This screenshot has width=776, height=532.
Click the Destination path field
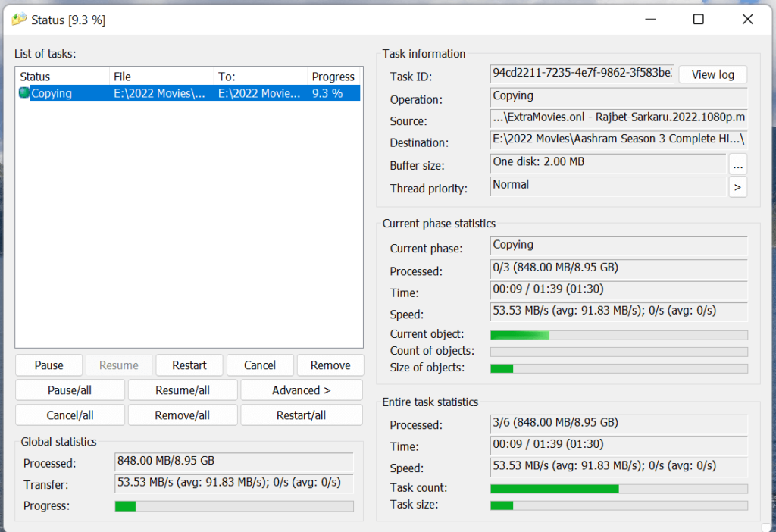(x=618, y=139)
